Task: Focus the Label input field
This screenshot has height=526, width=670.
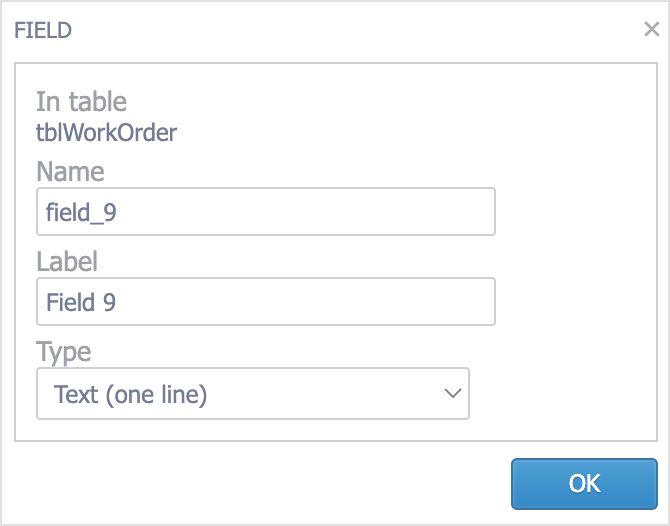Action: (265, 302)
